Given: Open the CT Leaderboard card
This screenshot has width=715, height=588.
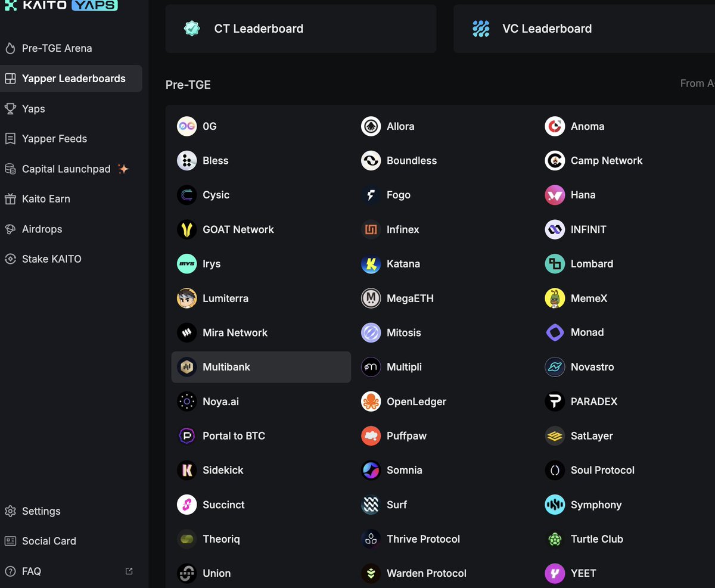Looking at the screenshot, I should pos(301,29).
